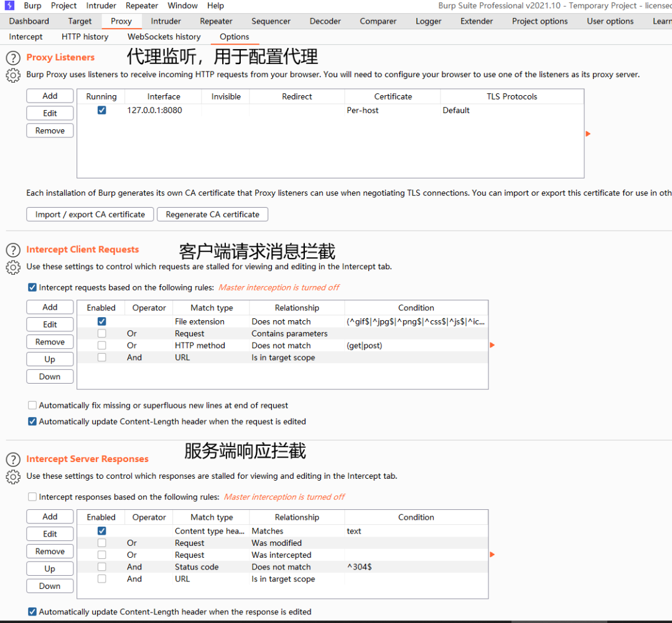This screenshot has width=672, height=623.
Task: Add a new proxy listener
Action: [50, 96]
